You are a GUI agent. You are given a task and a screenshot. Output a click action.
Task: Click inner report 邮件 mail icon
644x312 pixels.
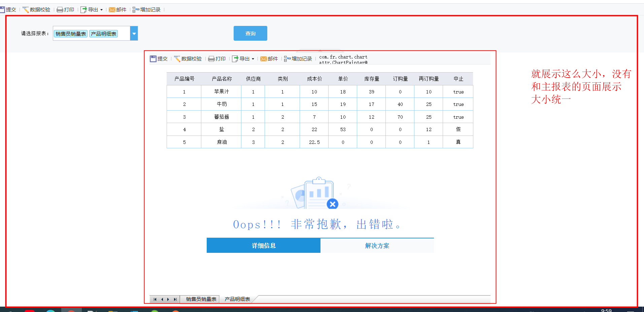coord(264,59)
